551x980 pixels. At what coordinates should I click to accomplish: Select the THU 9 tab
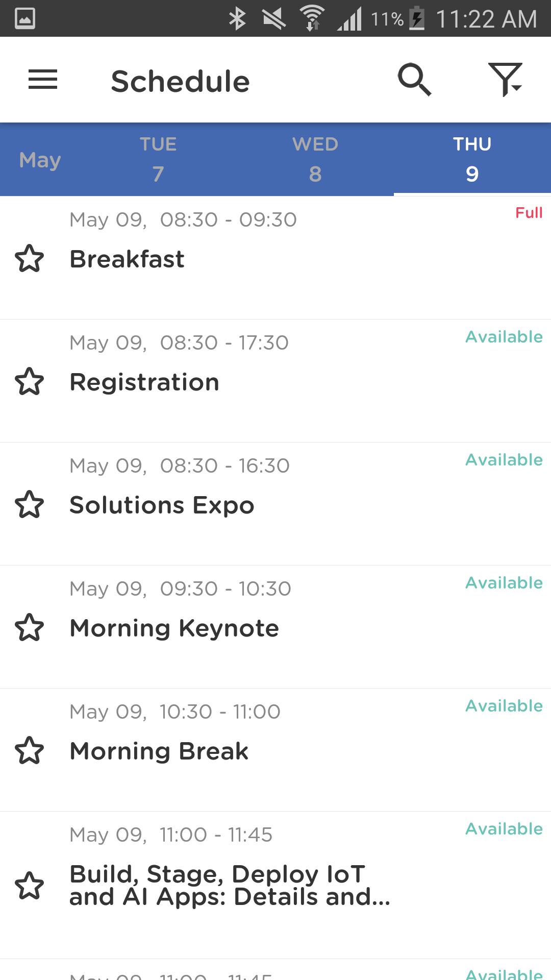472,159
